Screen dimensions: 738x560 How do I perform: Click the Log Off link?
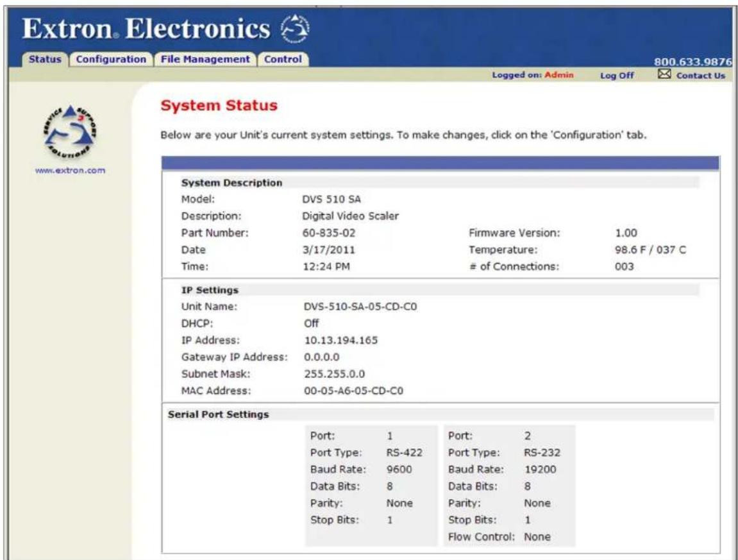617,75
